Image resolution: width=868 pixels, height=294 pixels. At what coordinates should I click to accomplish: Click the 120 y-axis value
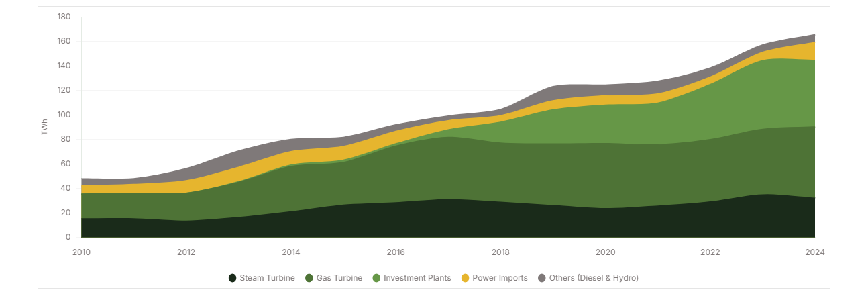click(64, 91)
